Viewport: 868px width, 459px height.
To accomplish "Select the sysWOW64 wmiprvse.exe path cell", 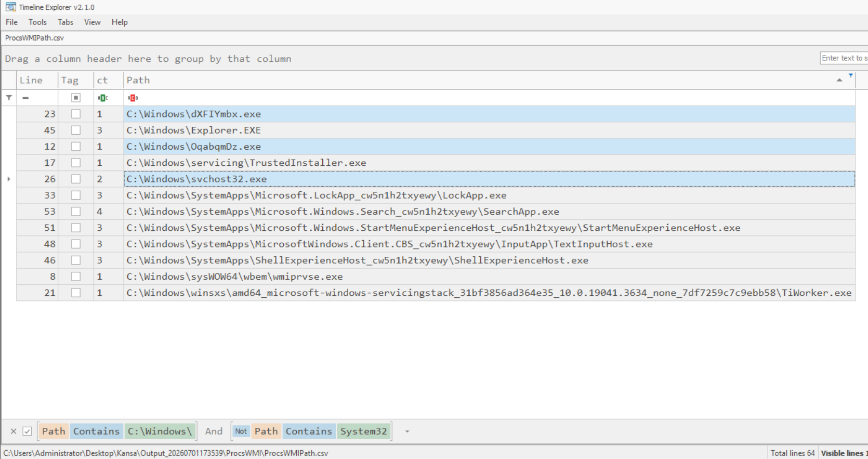I will pos(489,277).
